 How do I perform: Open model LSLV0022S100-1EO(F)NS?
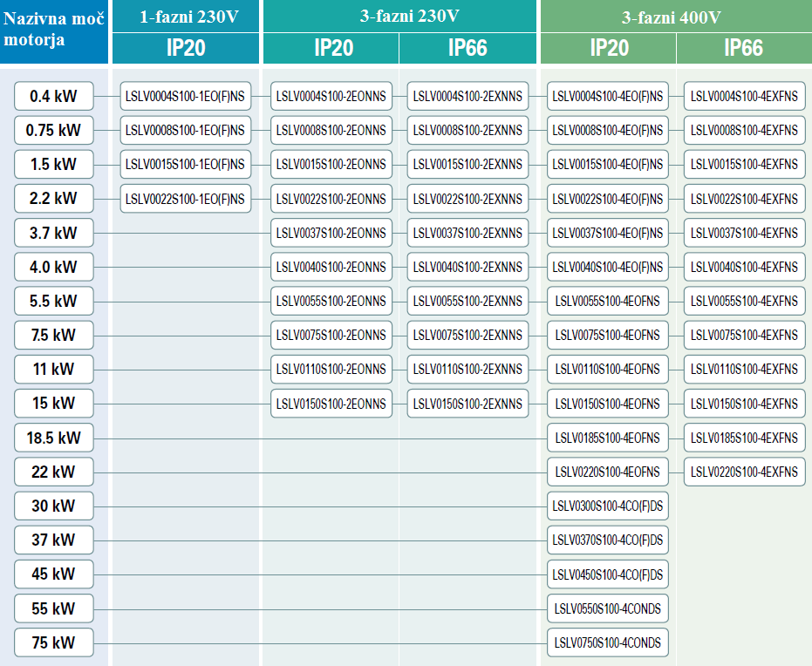click(185, 199)
